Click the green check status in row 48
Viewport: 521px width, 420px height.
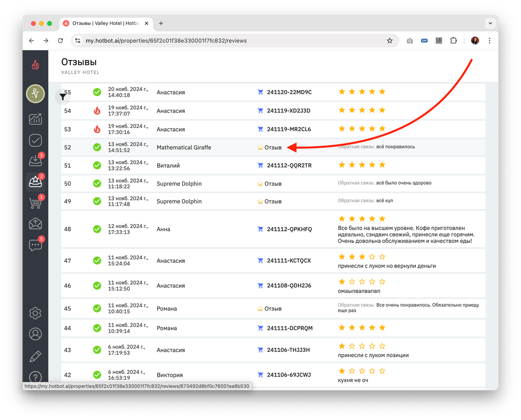click(97, 229)
